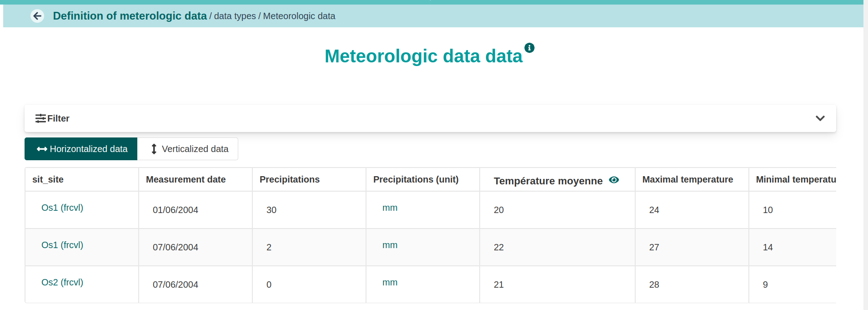Image resolution: width=868 pixels, height=310 pixels.
Task: Open the Os1 (frcvl) site in the first row
Action: pyautogui.click(x=62, y=208)
